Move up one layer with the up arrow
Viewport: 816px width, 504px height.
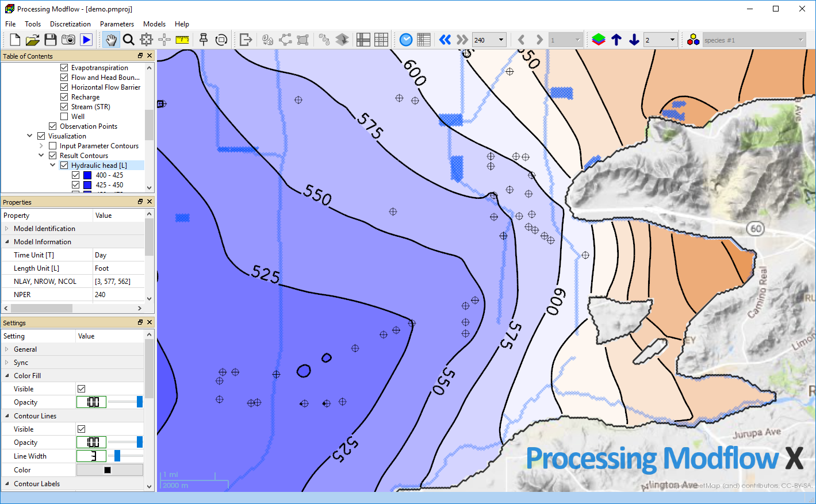(x=616, y=40)
